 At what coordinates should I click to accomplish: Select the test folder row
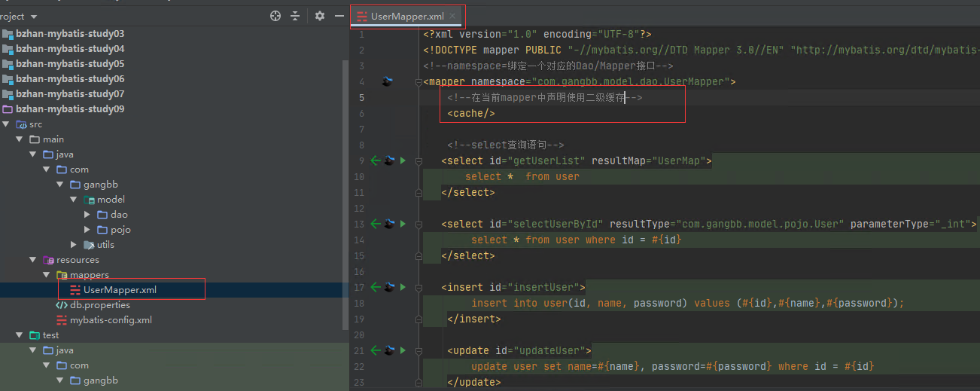click(173, 335)
